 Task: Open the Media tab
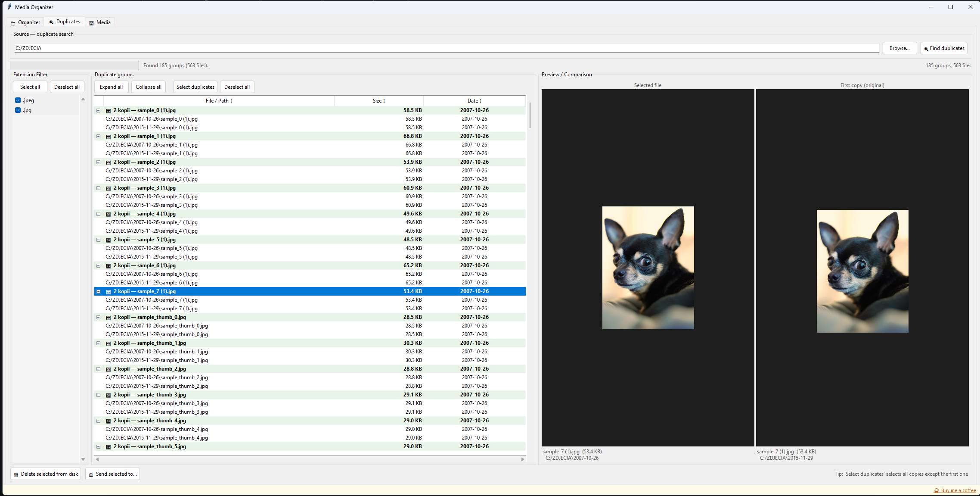click(99, 22)
